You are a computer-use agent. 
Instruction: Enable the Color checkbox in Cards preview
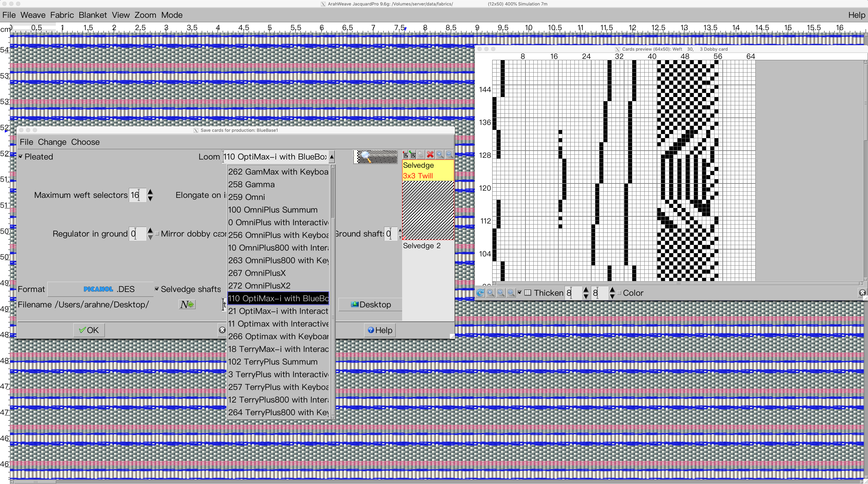tap(619, 293)
